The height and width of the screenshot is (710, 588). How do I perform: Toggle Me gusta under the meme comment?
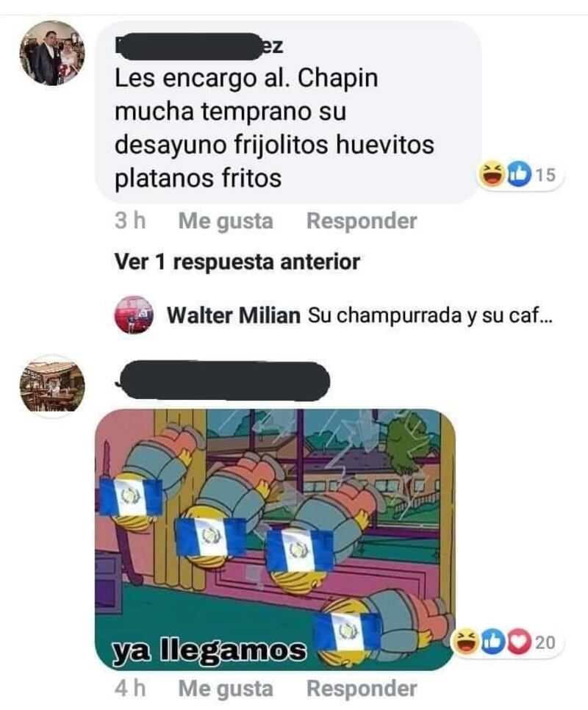click(226, 689)
